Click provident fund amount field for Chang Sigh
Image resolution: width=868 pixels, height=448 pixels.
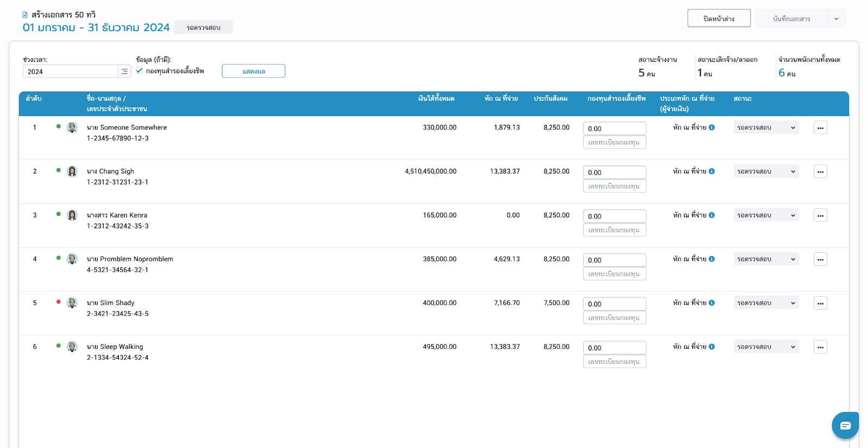614,172
